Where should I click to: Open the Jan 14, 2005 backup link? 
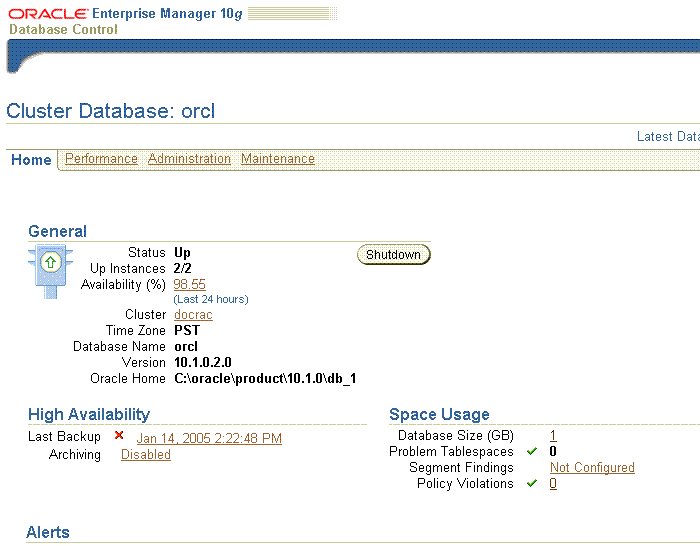[209, 438]
